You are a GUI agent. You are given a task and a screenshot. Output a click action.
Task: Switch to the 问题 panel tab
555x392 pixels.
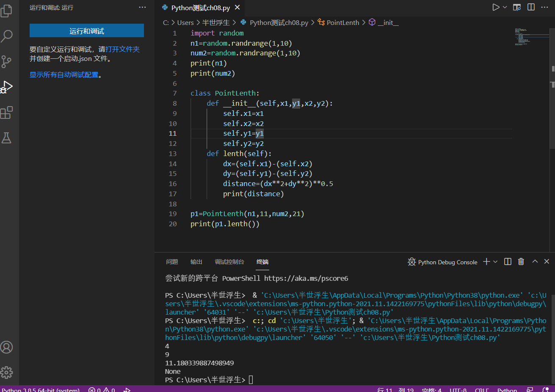(172, 262)
